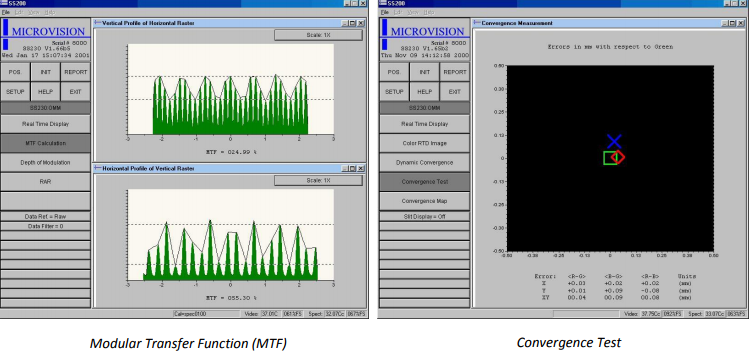Screen dimensions: 749x363
Task: Click SS230.0MM button in the Convergence window
Action: tap(425, 108)
